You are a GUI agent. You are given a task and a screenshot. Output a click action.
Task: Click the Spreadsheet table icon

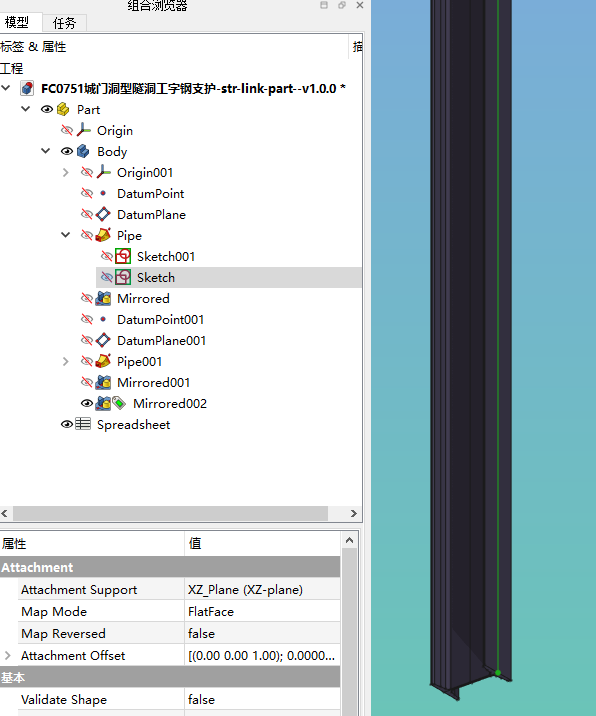[83, 424]
